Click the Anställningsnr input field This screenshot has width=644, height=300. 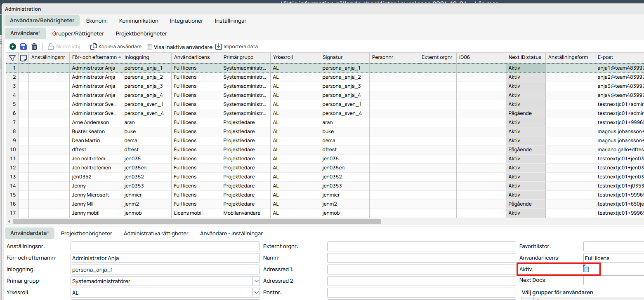(165, 246)
